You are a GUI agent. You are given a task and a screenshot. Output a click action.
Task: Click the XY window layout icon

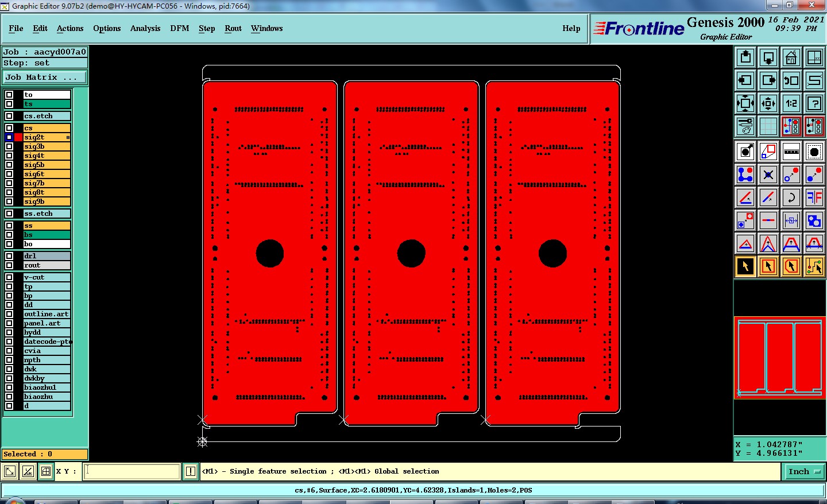point(814,57)
